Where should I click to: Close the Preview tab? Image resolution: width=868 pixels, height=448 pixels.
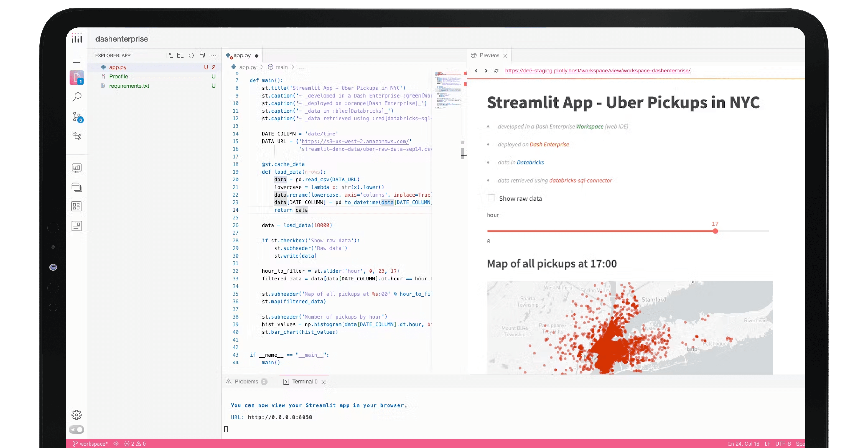(x=505, y=56)
